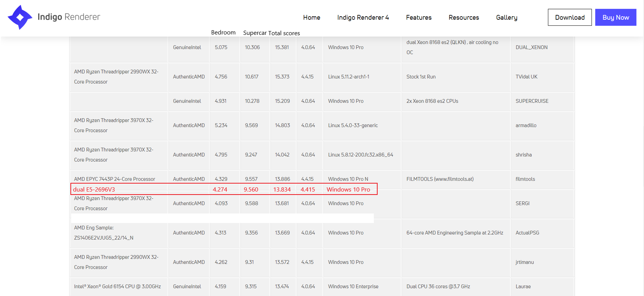Click the Supercar score 9.31

249,262
